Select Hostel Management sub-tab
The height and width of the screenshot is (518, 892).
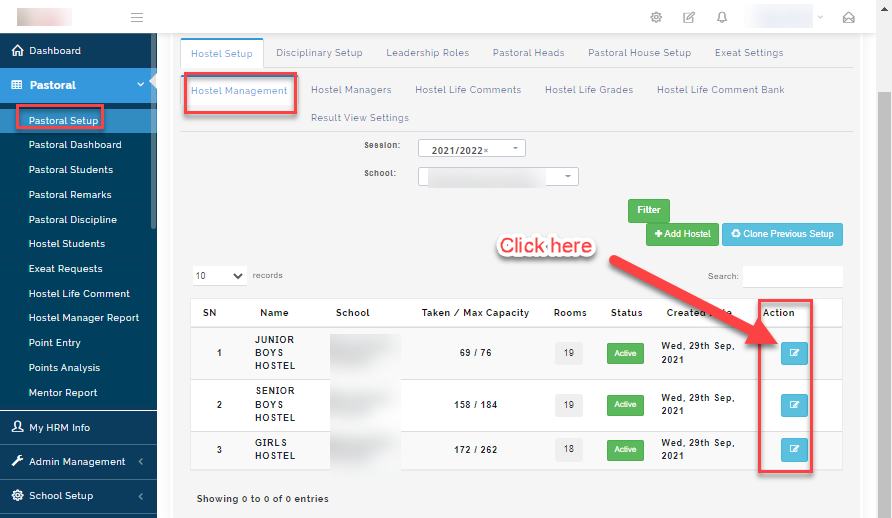tap(239, 90)
